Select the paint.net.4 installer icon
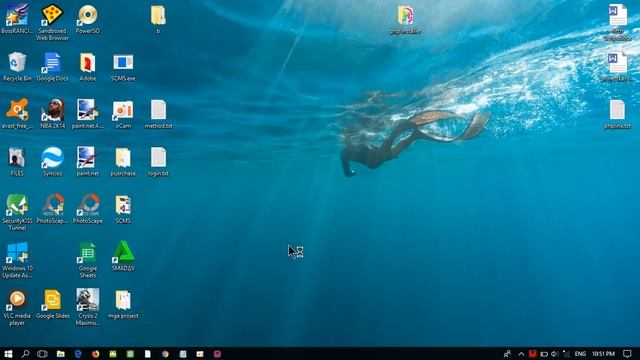The image size is (640, 360). pyautogui.click(x=88, y=114)
